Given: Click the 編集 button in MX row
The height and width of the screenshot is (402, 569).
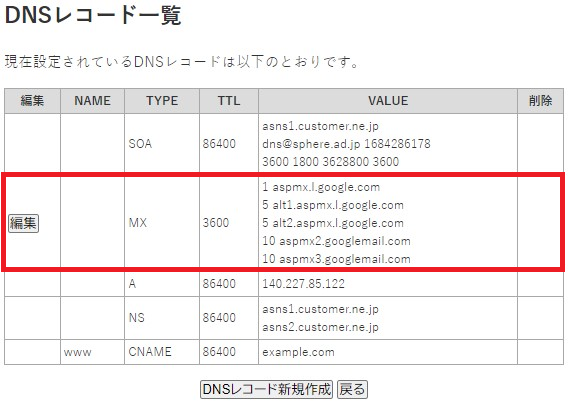Looking at the screenshot, I should (x=24, y=223).
